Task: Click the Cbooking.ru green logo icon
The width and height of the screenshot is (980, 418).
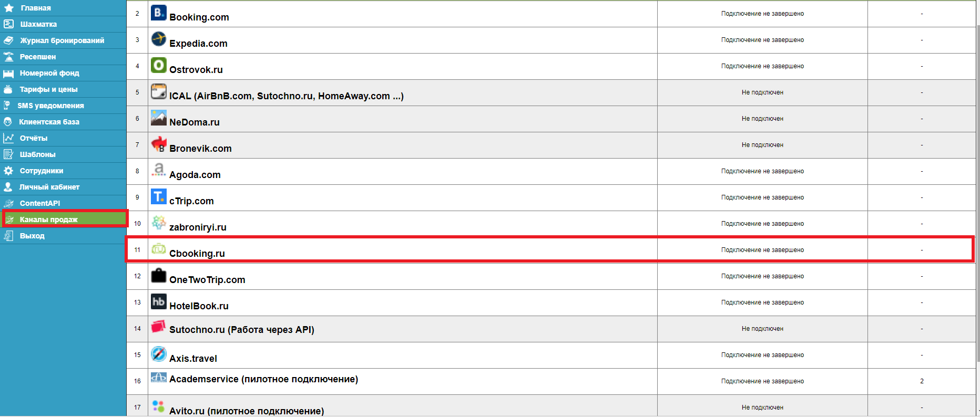Action: click(x=158, y=249)
